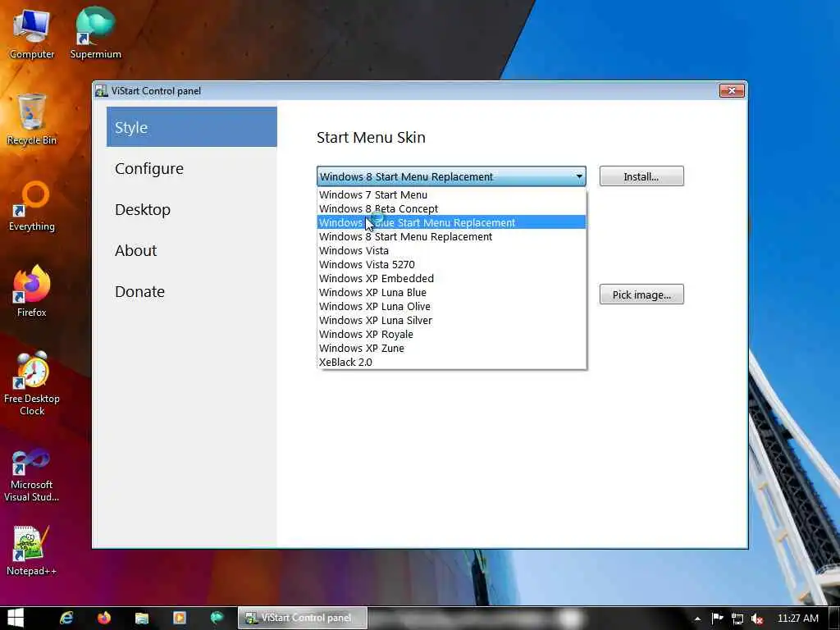Screen dimensions: 840x630
Task: Click the ViStart Control panel taskbar button
Action: 304,618
